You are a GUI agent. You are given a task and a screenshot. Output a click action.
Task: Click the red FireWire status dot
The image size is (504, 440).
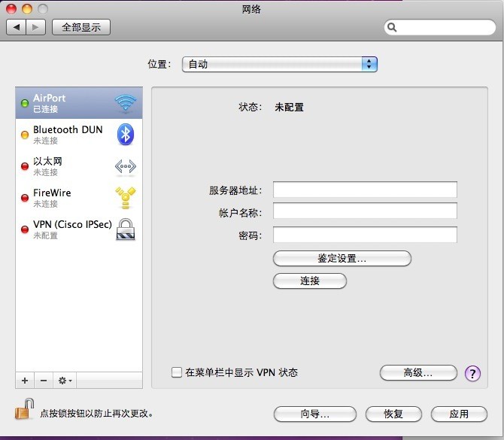pyautogui.click(x=25, y=198)
